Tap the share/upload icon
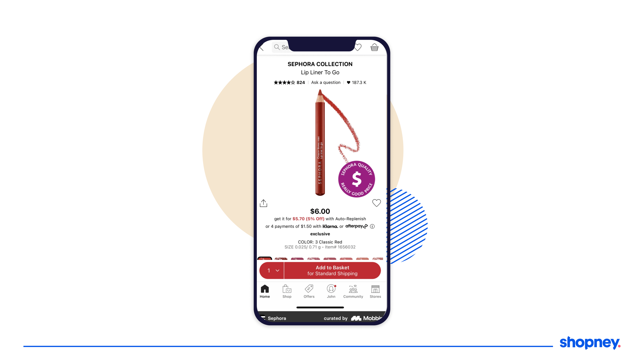Screen dimensions: 644x362 [x=264, y=203]
